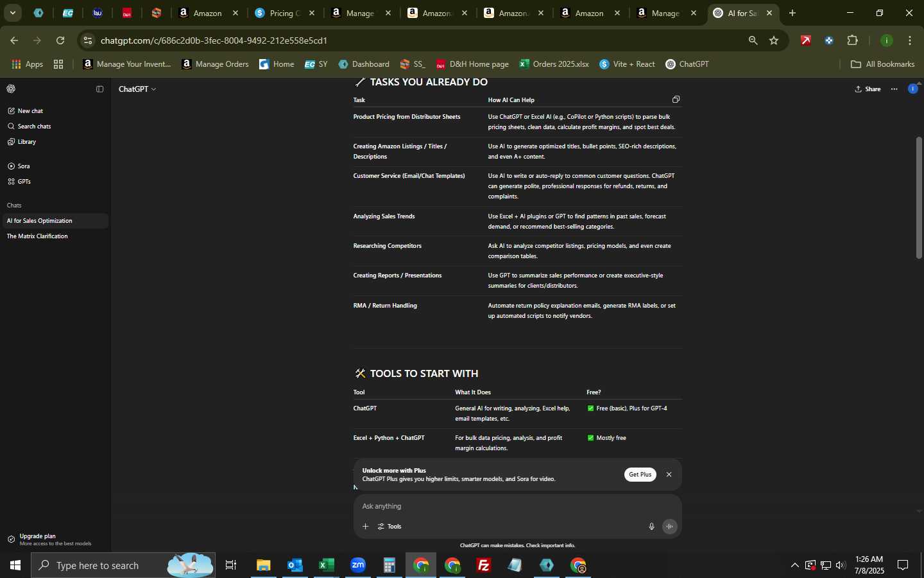This screenshot has height=578, width=924.
Task: Open the ChatGPT account profile avatar
Action: pos(912,89)
